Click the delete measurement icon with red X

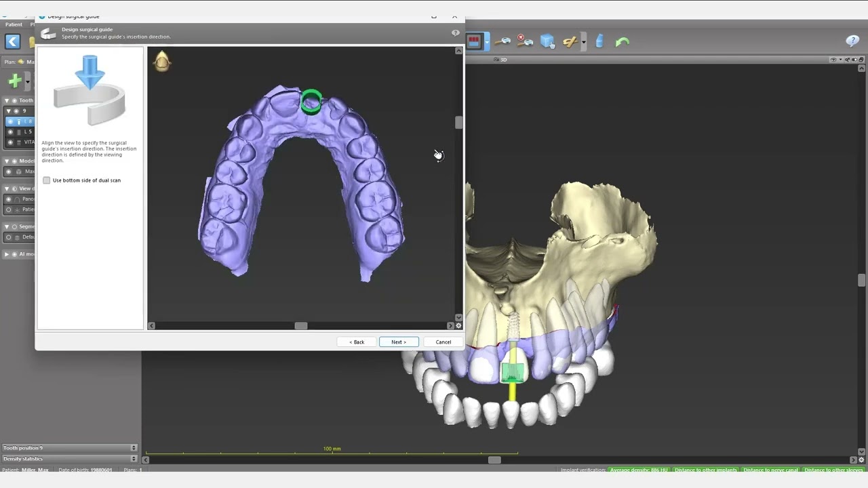525,42
